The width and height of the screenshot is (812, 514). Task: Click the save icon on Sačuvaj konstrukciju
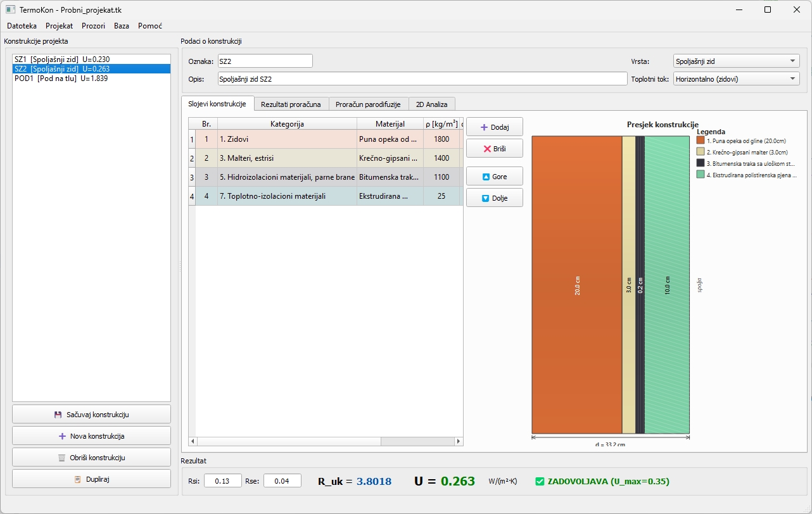[58, 415]
